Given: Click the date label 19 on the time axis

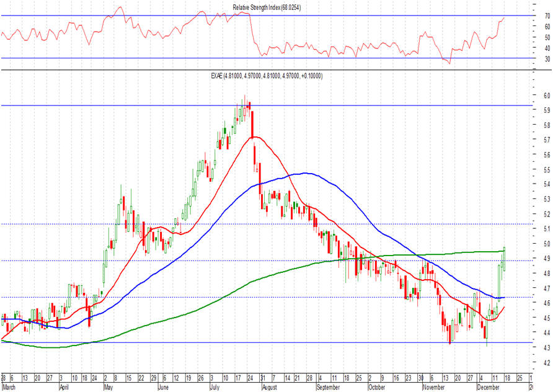Looking at the screenshot, I should tap(188, 378).
